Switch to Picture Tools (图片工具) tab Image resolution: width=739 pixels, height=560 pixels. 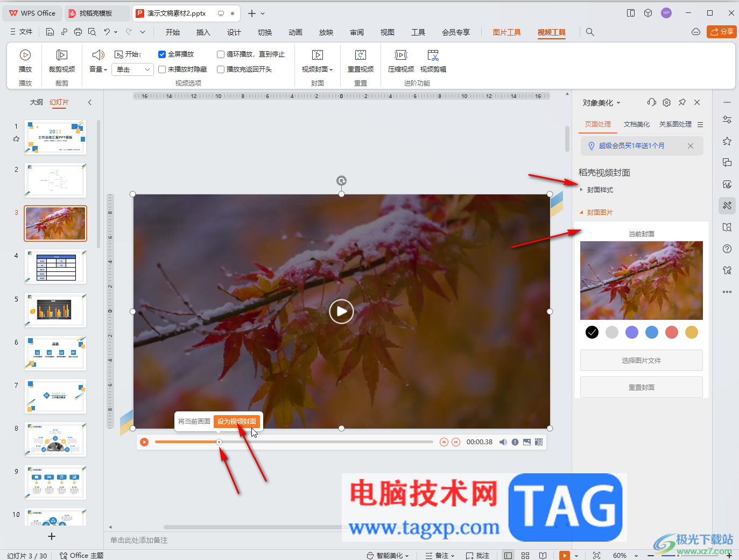click(x=507, y=32)
